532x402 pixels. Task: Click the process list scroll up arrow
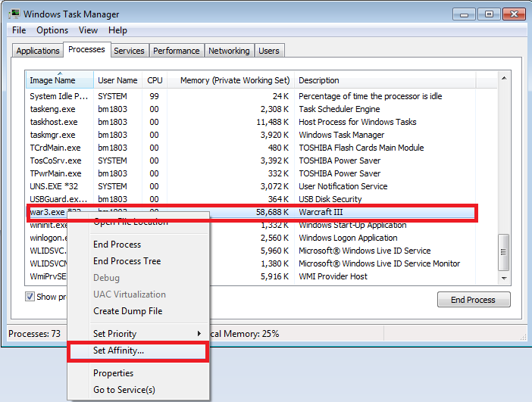504,78
